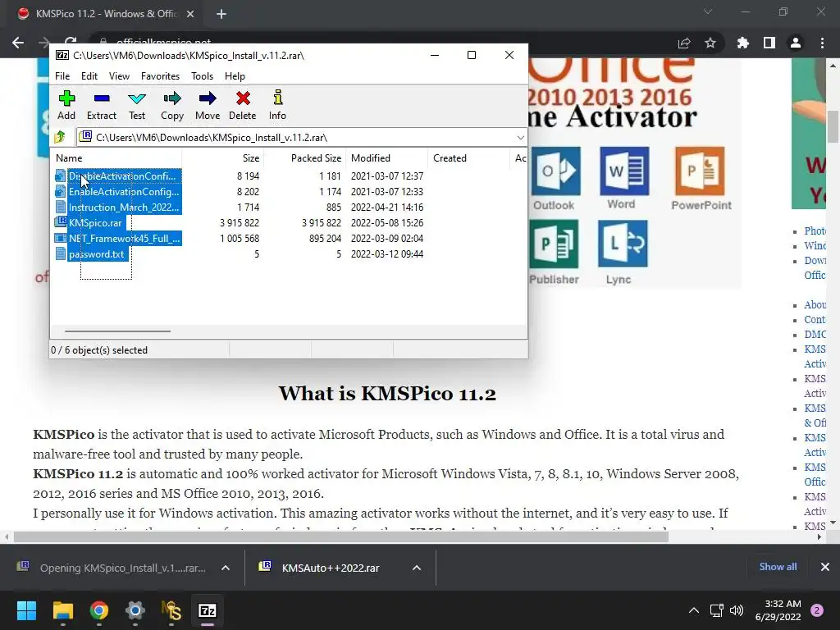Click the KMSPico 11.2 browser tab
The width and height of the screenshot is (840, 630).
106,14
